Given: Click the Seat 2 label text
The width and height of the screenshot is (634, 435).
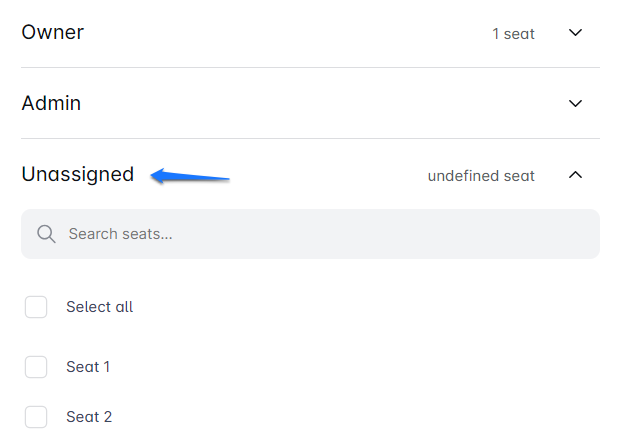Looking at the screenshot, I should point(89,417).
